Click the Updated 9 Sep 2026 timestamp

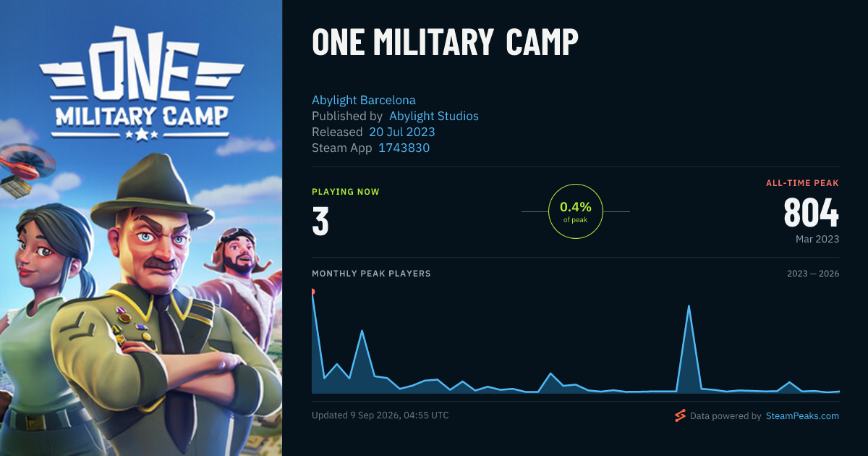tap(380, 415)
